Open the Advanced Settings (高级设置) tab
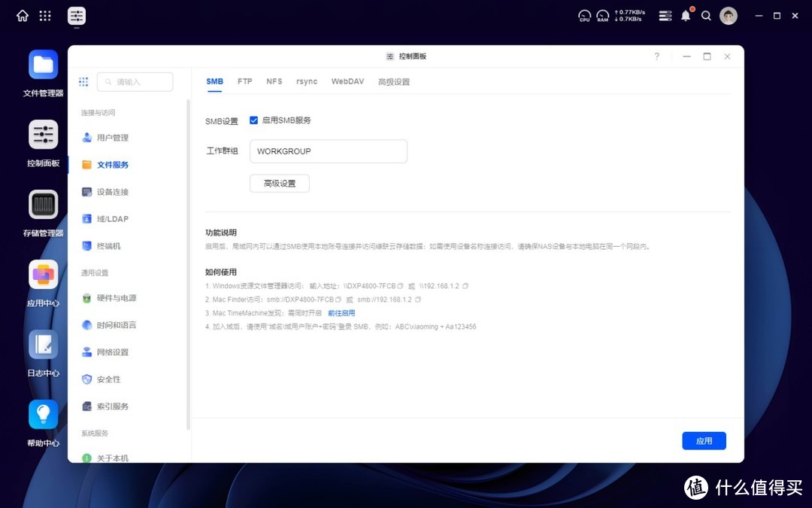The height and width of the screenshot is (508, 812). click(x=394, y=81)
